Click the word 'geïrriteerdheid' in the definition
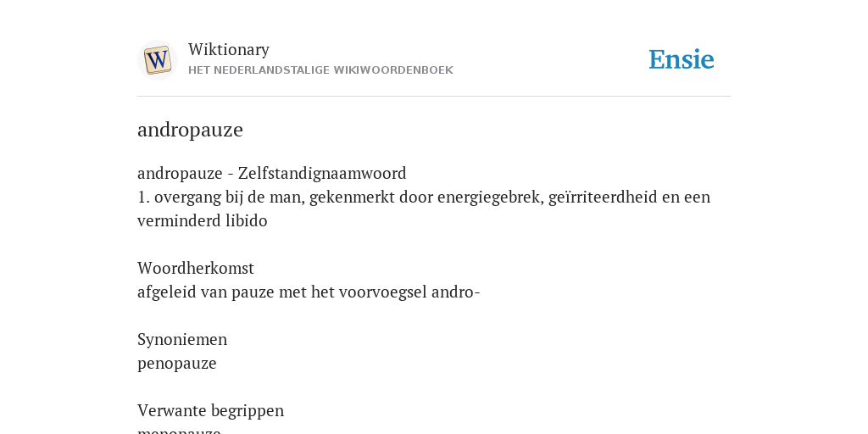The image size is (868, 434). tap(603, 198)
